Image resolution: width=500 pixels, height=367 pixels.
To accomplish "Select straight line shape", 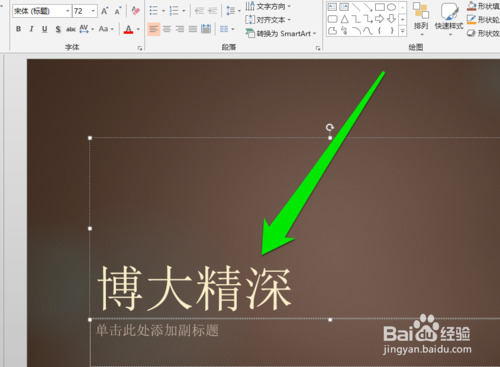I will click(356, 7).
